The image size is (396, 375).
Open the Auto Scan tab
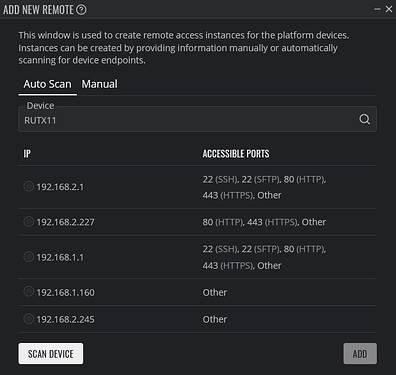pyautogui.click(x=47, y=84)
